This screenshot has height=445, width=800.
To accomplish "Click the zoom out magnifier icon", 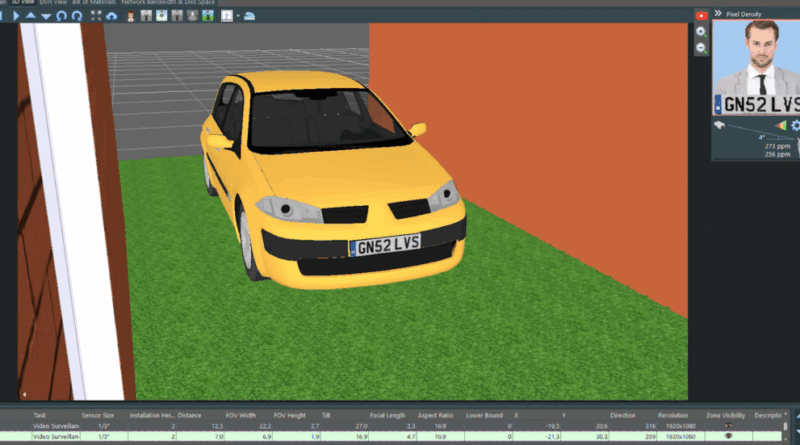I will (x=701, y=48).
